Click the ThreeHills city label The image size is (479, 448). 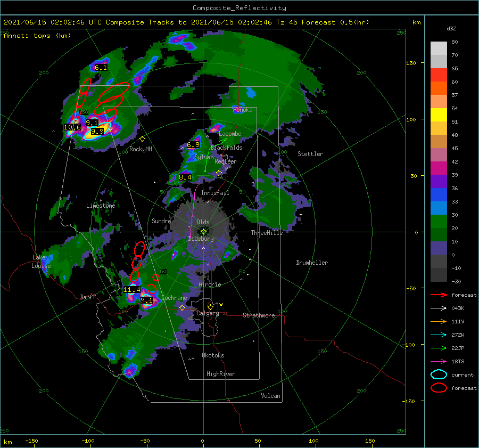tap(267, 233)
